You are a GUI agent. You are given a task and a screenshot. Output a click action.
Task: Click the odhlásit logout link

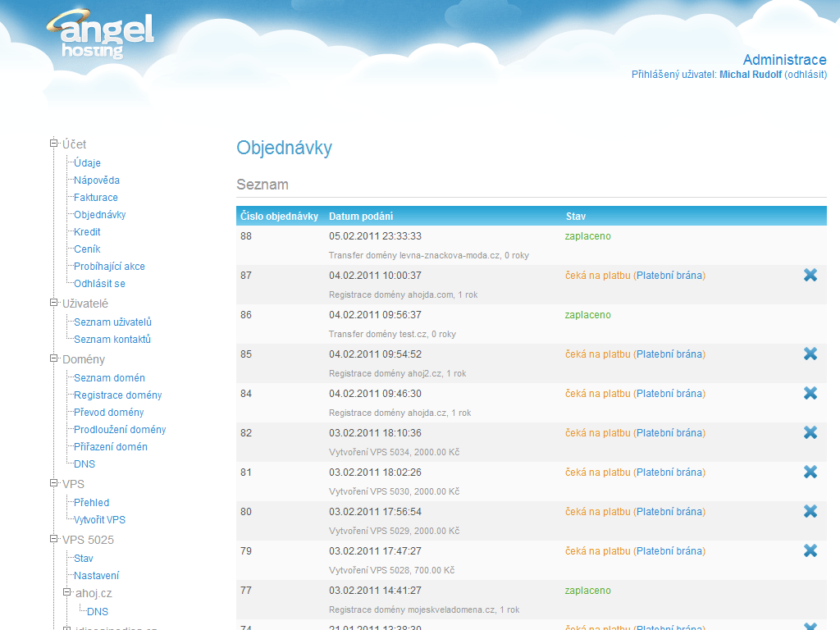click(x=805, y=75)
